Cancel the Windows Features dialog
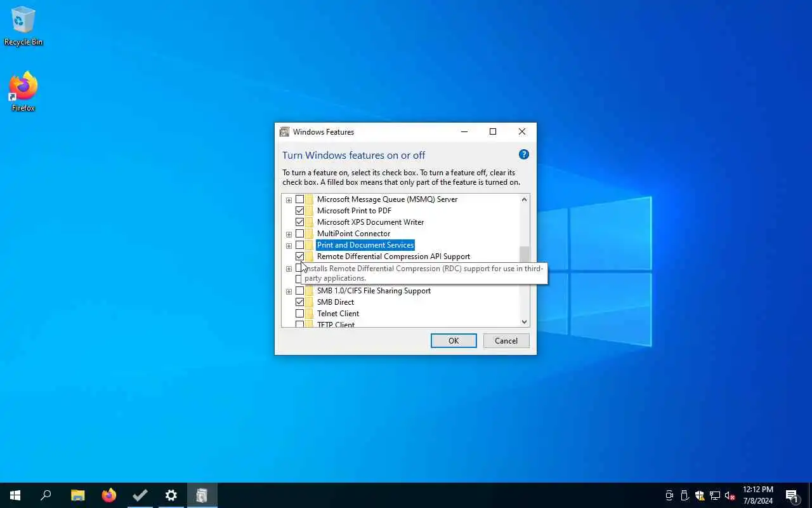Screen dimensions: 812x508 pos(506,341)
